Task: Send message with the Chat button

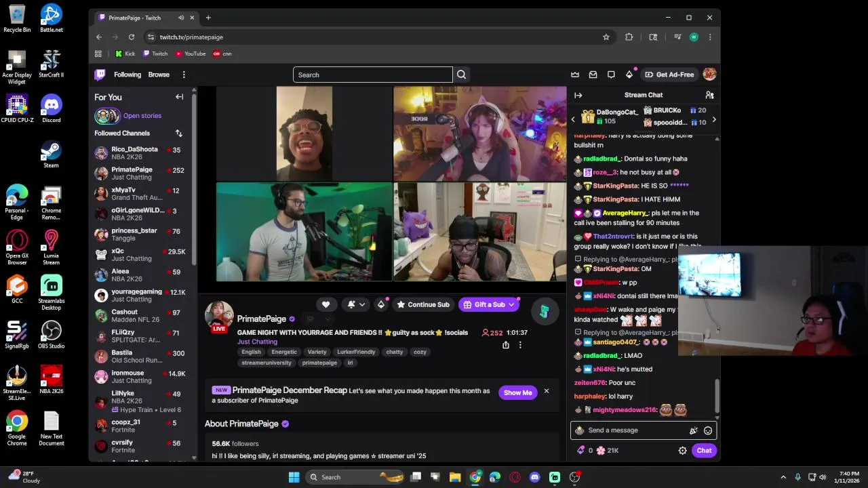Action: (x=704, y=451)
